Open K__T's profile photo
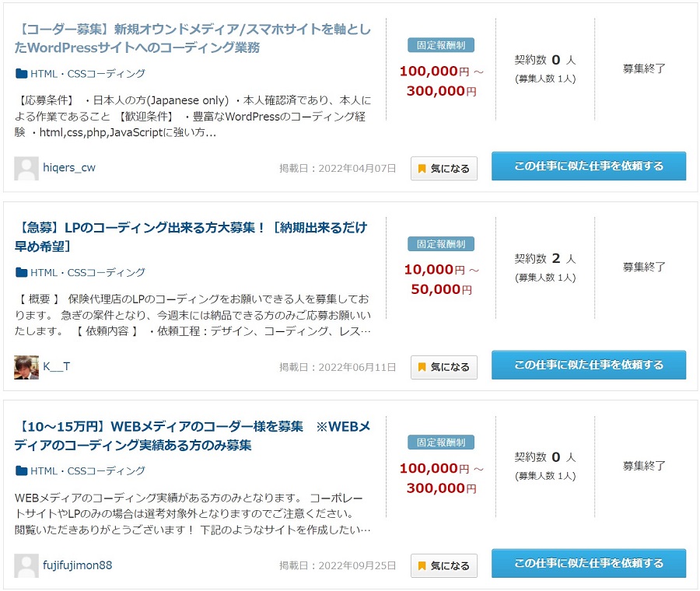Screen dimensions: 700x591 click(x=26, y=367)
